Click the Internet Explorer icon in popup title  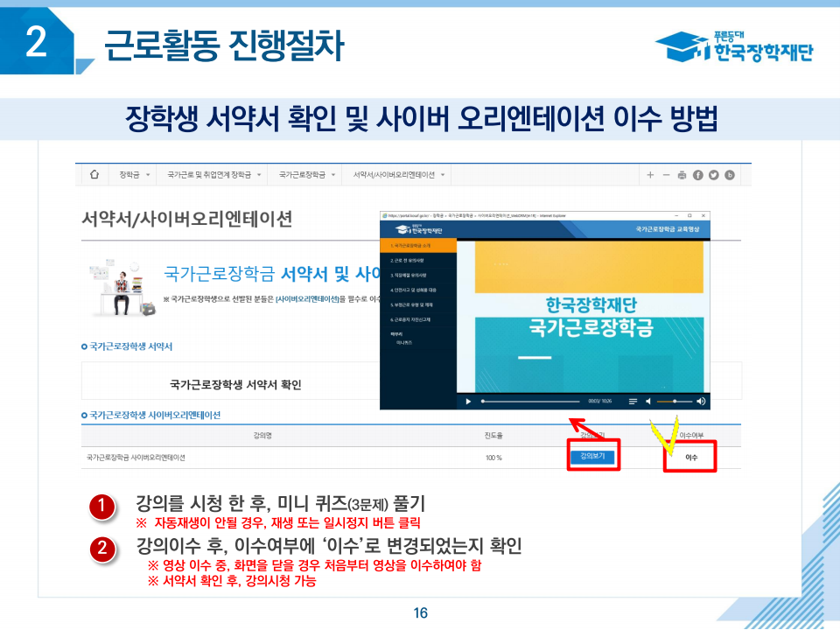point(384,215)
